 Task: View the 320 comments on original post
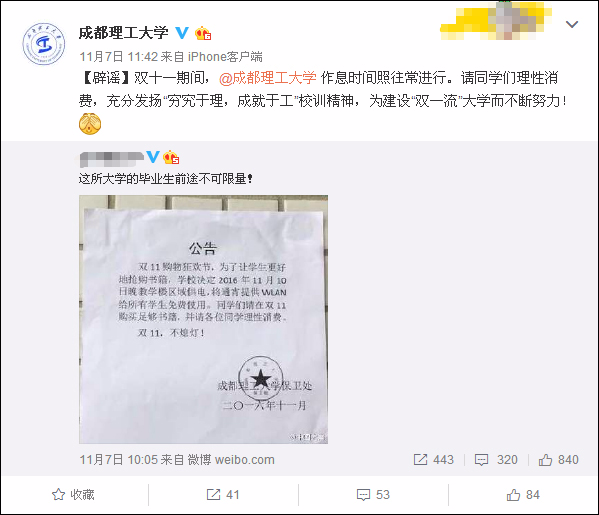[x=496, y=460]
